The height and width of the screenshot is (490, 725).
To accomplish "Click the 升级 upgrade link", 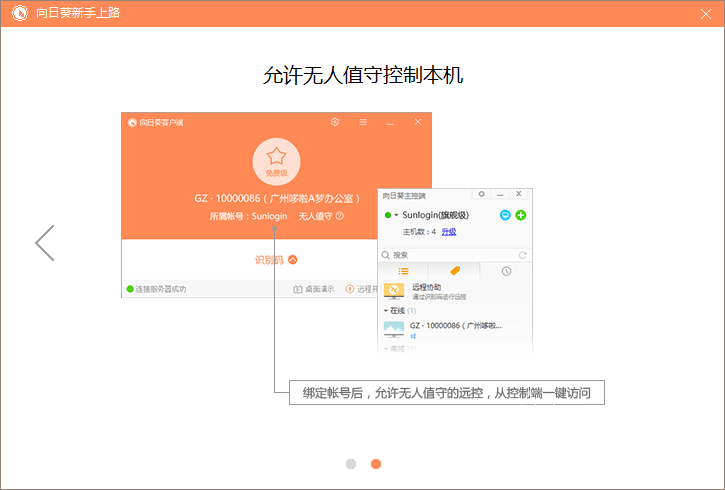I will [449, 232].
